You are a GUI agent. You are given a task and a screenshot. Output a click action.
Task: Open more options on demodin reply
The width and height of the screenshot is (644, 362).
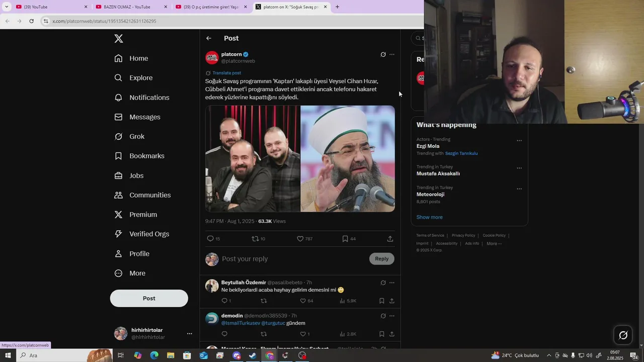392,316
